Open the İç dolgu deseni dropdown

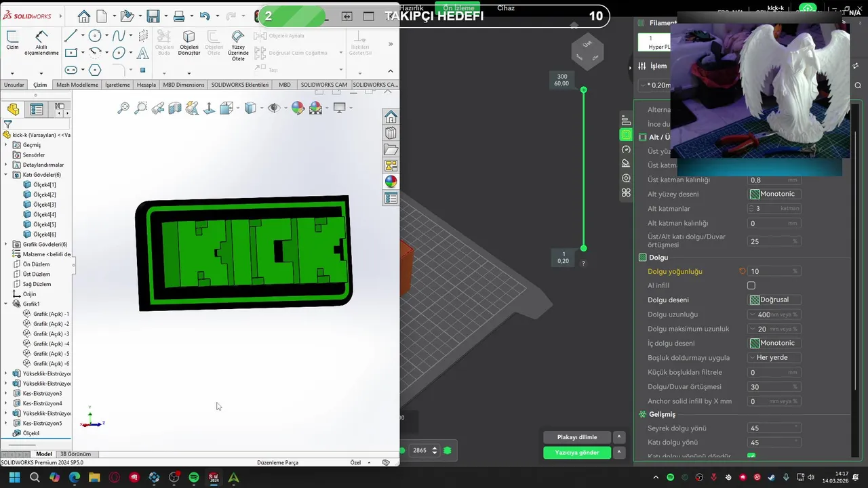(774, 343)
